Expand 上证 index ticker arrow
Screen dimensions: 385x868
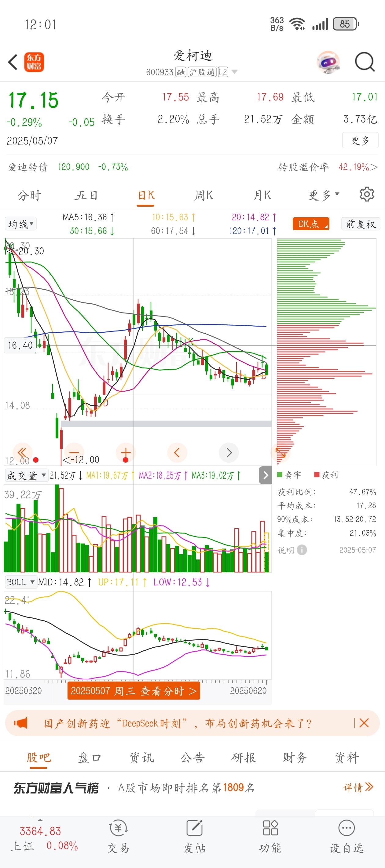40,819
